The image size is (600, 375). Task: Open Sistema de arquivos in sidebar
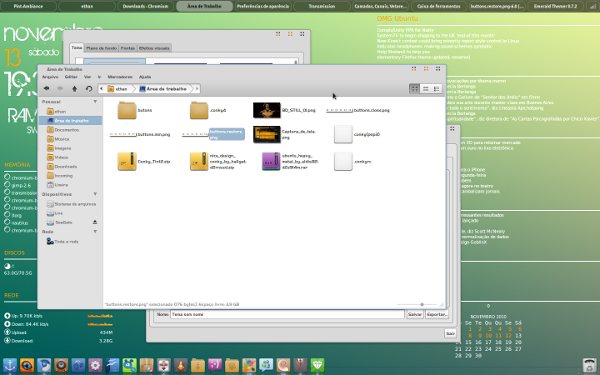tap(71, 204)
